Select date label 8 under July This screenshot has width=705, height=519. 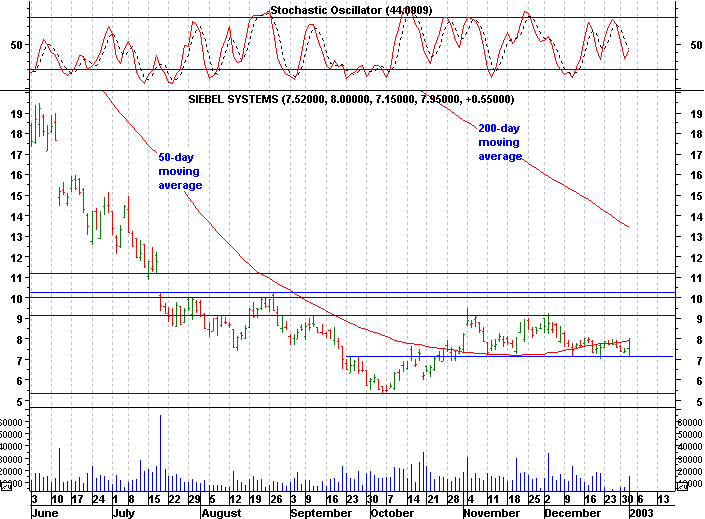click(x=131, y=499)
